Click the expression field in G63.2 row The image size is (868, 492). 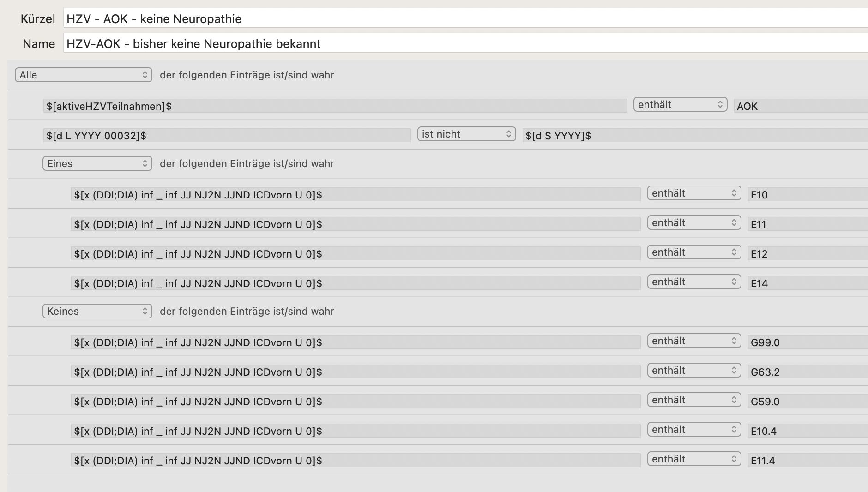(356, 372)
